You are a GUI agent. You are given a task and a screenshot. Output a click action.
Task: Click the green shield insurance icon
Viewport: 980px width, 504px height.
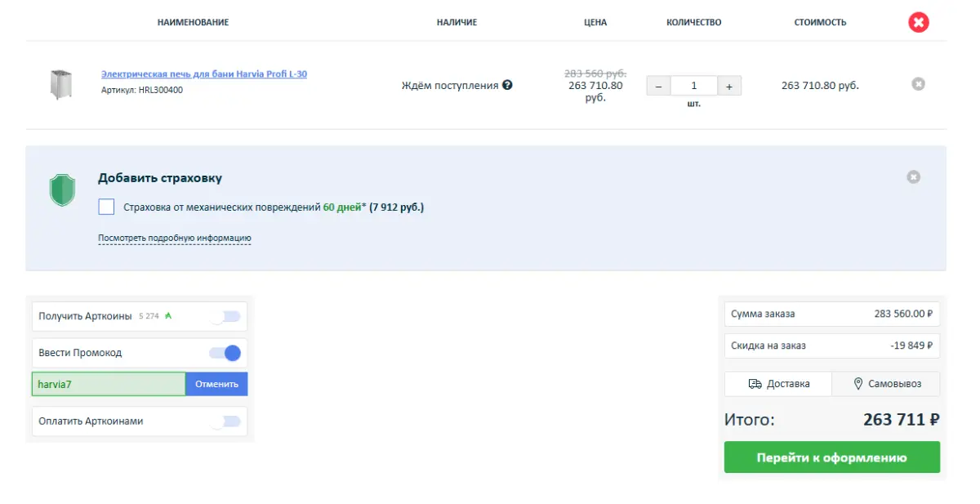tap(62, 190)
